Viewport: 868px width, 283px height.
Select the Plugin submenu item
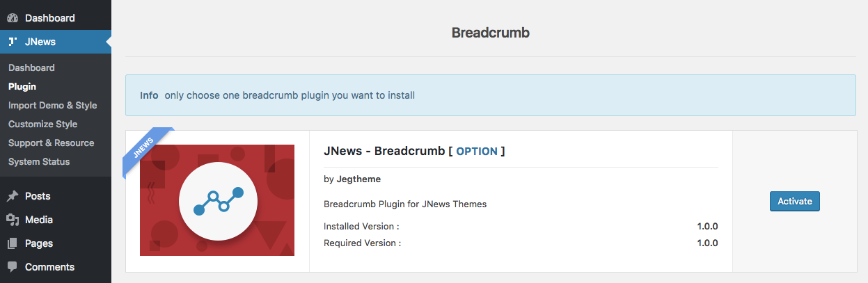[22, 87]
